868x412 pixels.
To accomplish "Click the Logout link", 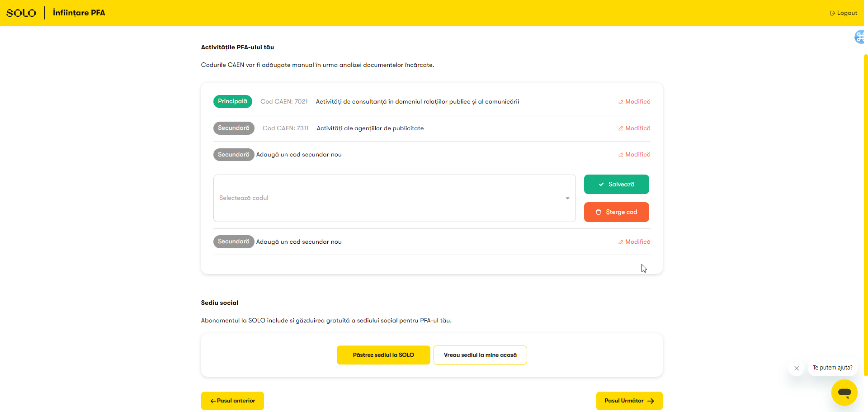I will click(843, 13).
